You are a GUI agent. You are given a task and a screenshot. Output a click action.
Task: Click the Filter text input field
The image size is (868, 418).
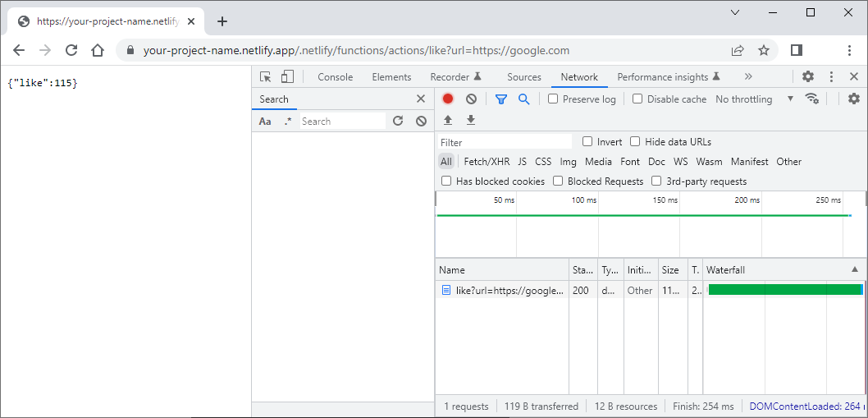(505, 142)
